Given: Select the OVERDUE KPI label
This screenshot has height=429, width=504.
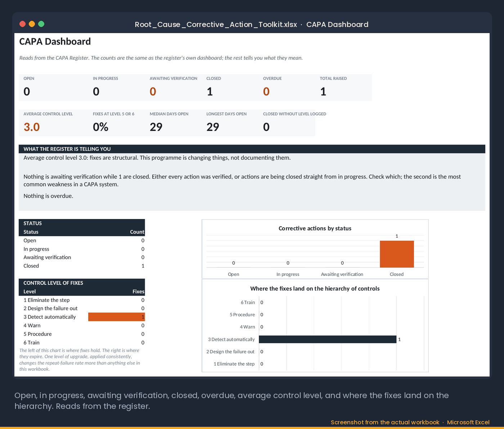Looking at the screenshot, I should [x=272, y=78].
